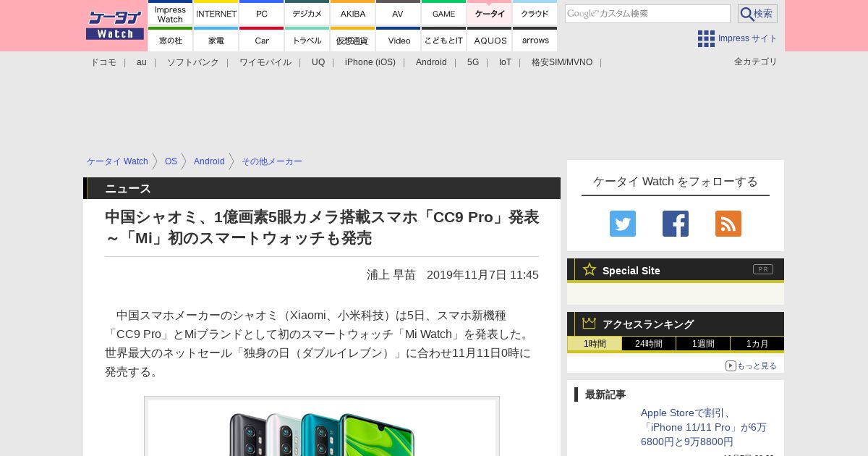Go to ソフトバンク category
This screenshot has width=868, height=456.
click(x=193, y=62)
